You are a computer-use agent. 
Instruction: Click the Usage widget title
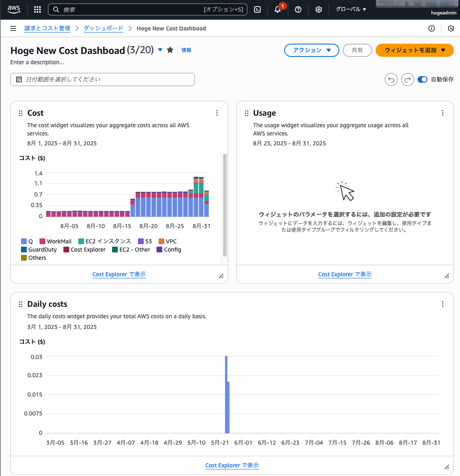coord(264,113)
